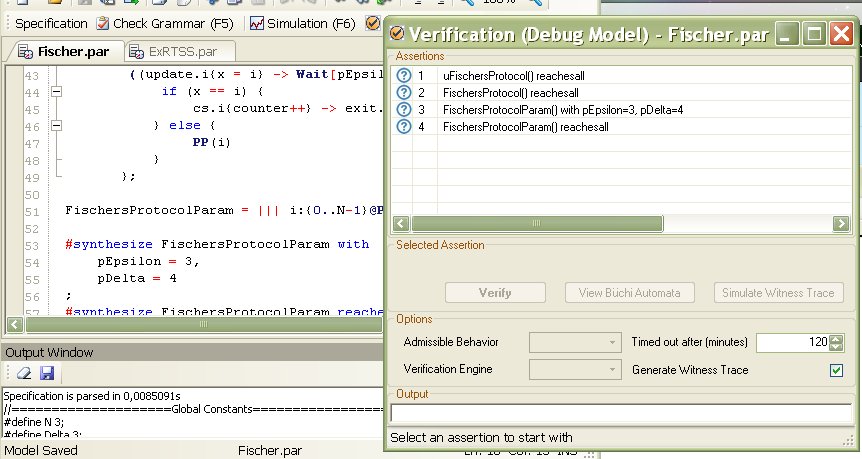Click code line 53 '#synthesize FischersProtocolParam with'
This screenshot has height=459, width=862.
(217, 244)
